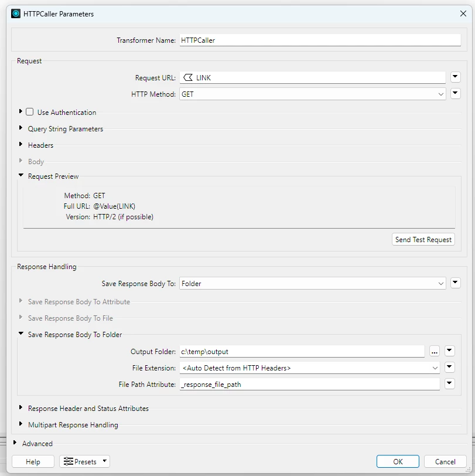Click the Help button
The image size is (475, 476).
[x=33, y=462]
